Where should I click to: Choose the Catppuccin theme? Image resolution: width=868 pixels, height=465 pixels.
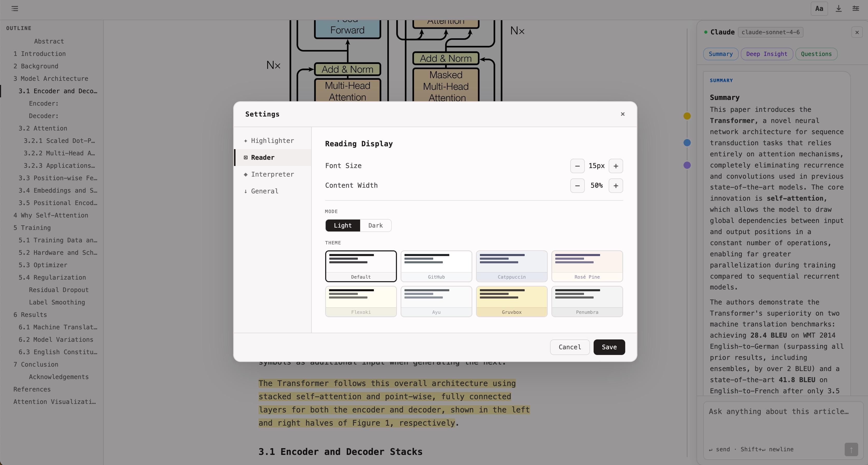511,266
